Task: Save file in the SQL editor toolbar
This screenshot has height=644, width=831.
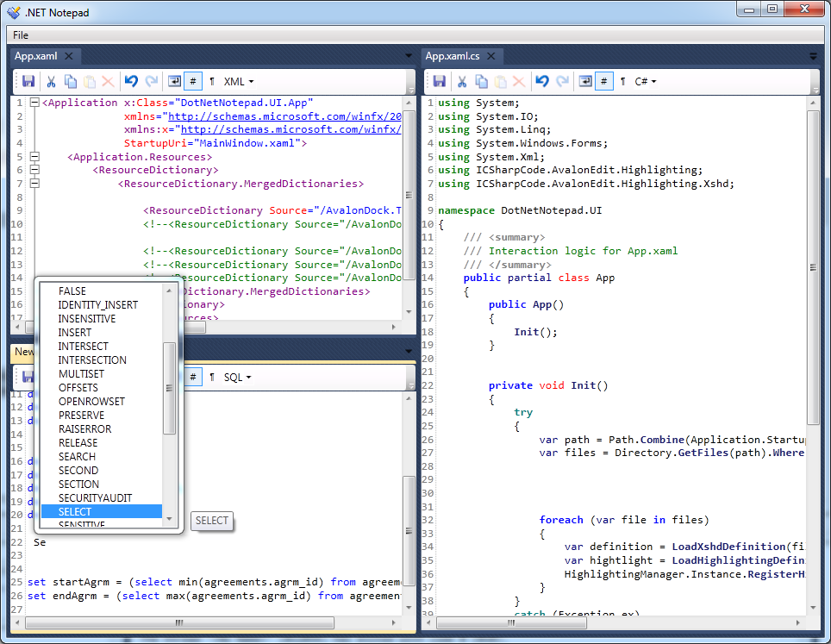Action: (28, 377)
